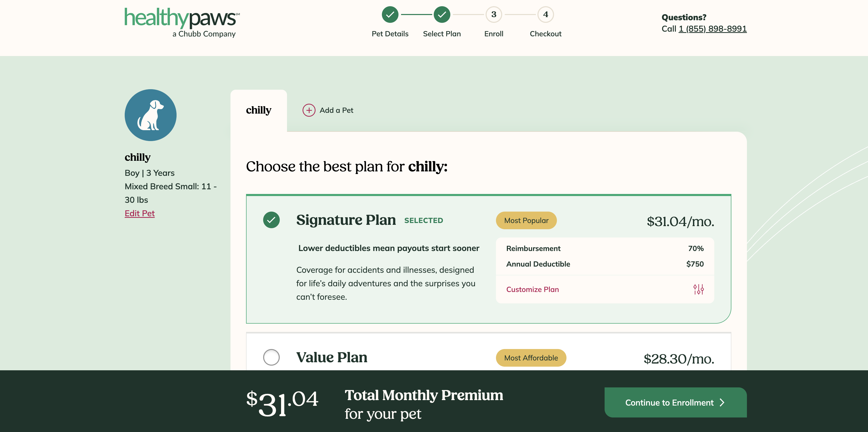This screenshot has height=432, width=868.
Task: Click the chevron arrow on Continue to Enrollment
Action: click(x=722, y=403)
